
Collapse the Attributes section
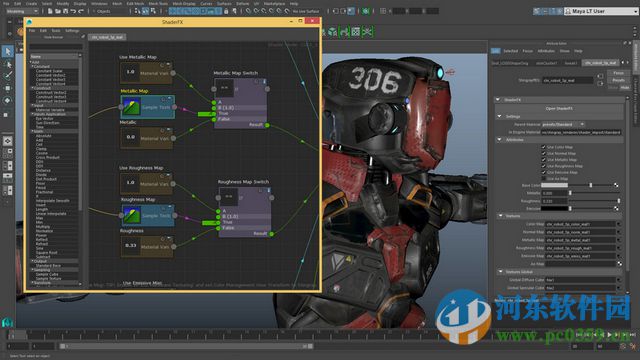(500, 140)
